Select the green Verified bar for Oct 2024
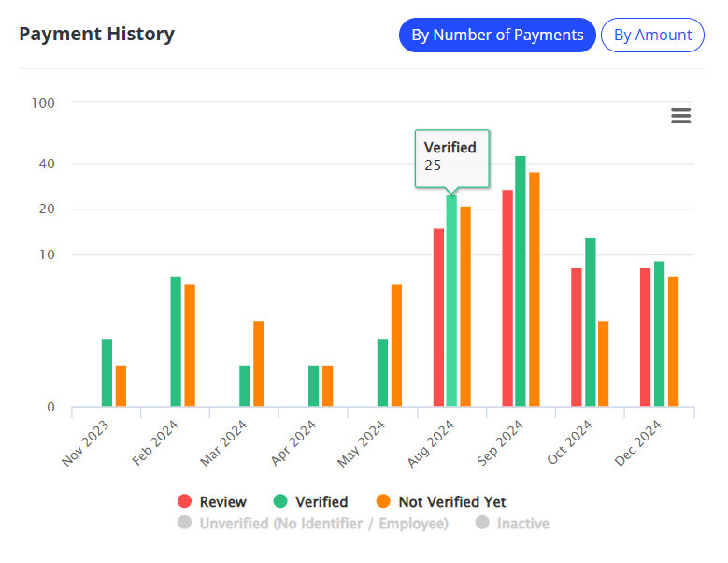This screenshot has height=563, width=728. point(590,323)
